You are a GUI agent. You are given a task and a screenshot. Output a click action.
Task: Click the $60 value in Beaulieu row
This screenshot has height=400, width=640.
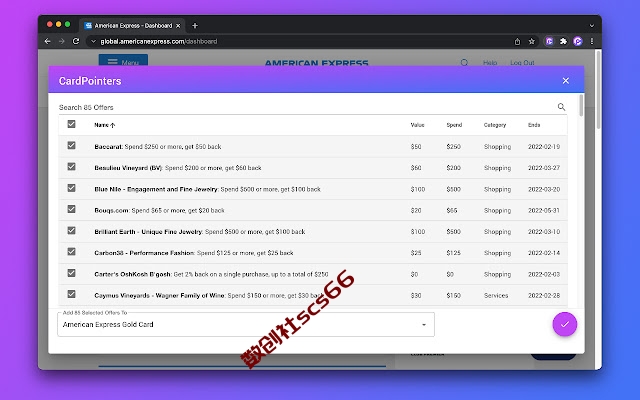click(416, 168)
